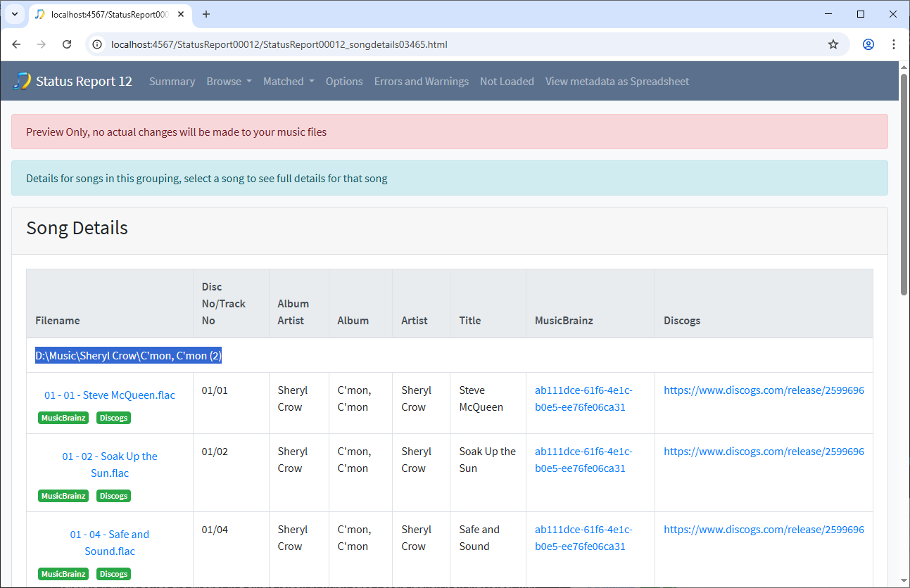910x588 pixels.
Task: Open Discogs release link in Steve McQueen row
Action: tap(764, 390)
